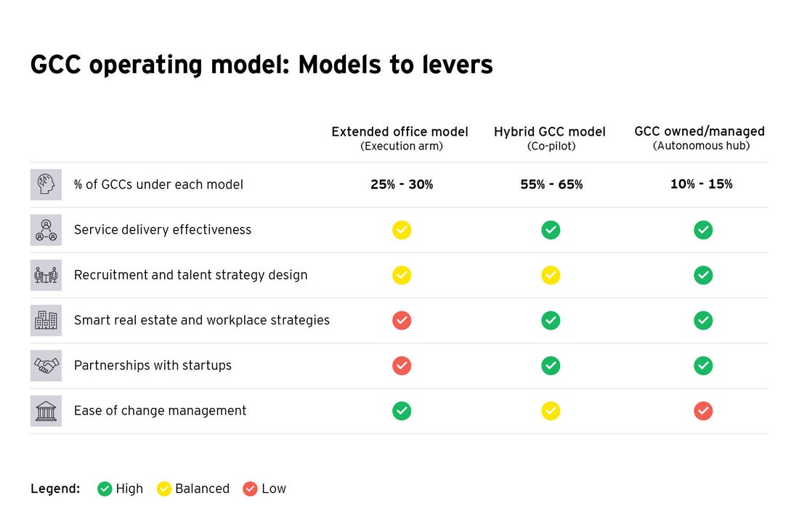Click the yellow Balanced legend marker
This screenshot has height=532, width=799.
pyautogui.click(x=163, y=488)
